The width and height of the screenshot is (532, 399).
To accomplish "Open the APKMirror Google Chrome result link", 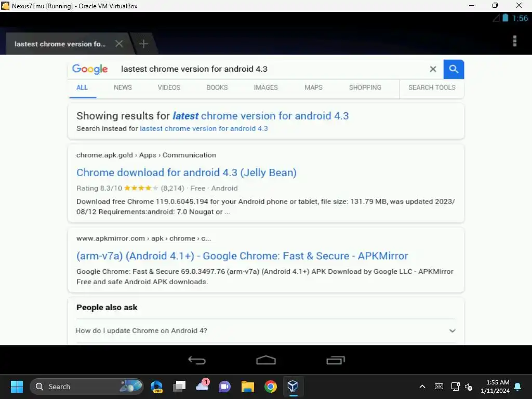I will (x=242, y=256).
